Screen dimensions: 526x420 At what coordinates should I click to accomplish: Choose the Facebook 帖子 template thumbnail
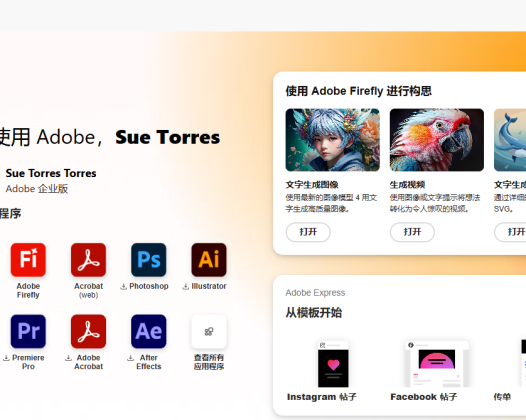tap(437, 364)
